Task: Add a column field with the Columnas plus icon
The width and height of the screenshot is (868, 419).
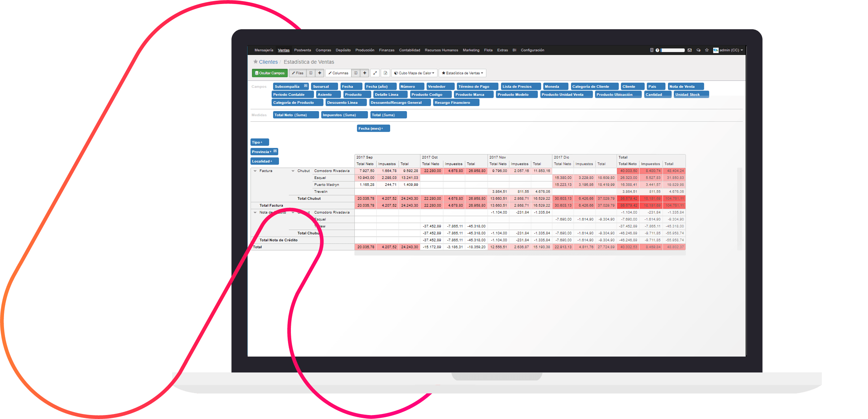Action: point(365,73)
